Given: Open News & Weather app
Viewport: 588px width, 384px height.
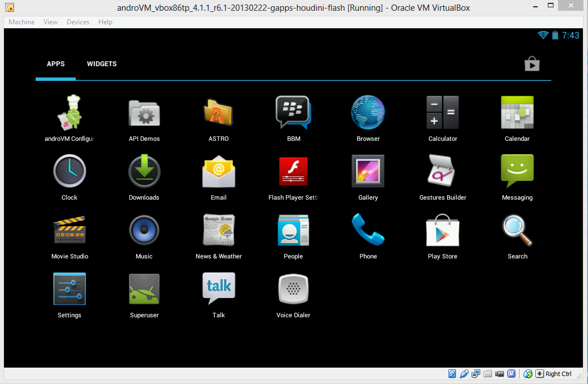Looking at the screenshot, I should pos(219,235).
